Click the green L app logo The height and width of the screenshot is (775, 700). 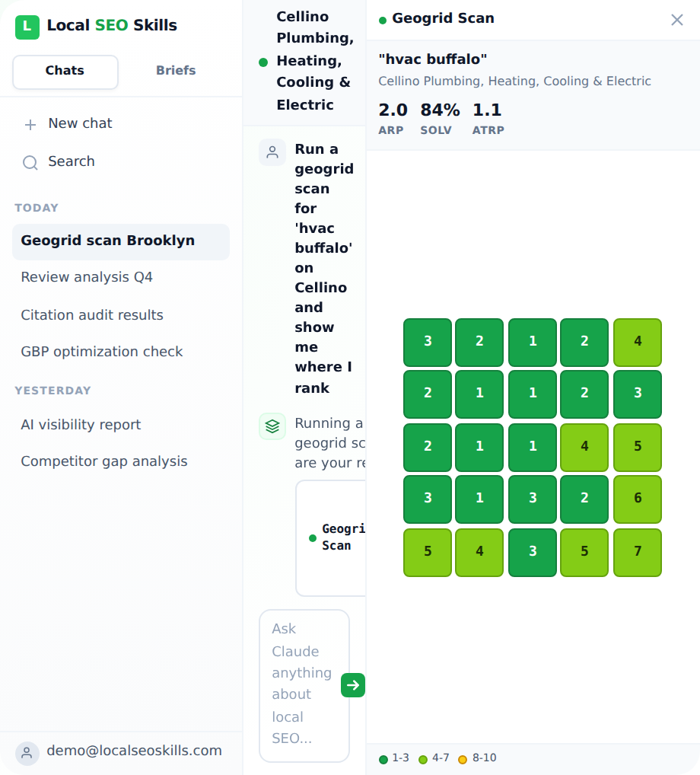point(27,27)
